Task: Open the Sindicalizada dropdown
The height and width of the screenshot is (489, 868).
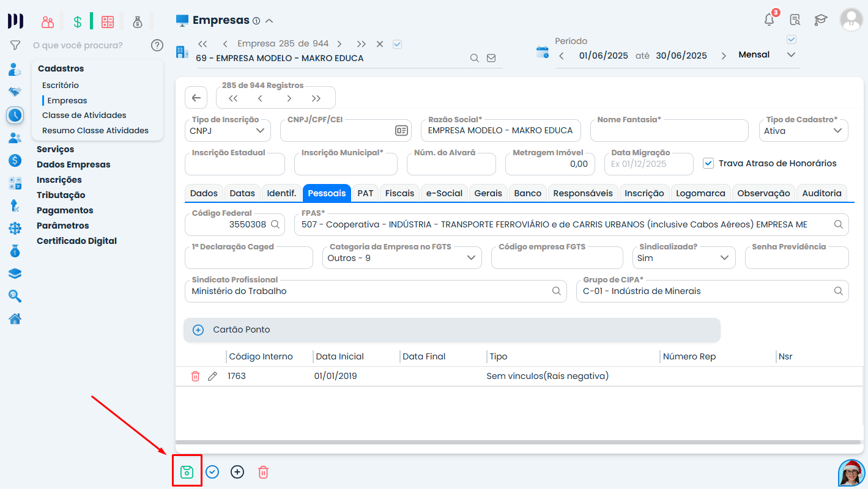Action: [x=683, y=258]
